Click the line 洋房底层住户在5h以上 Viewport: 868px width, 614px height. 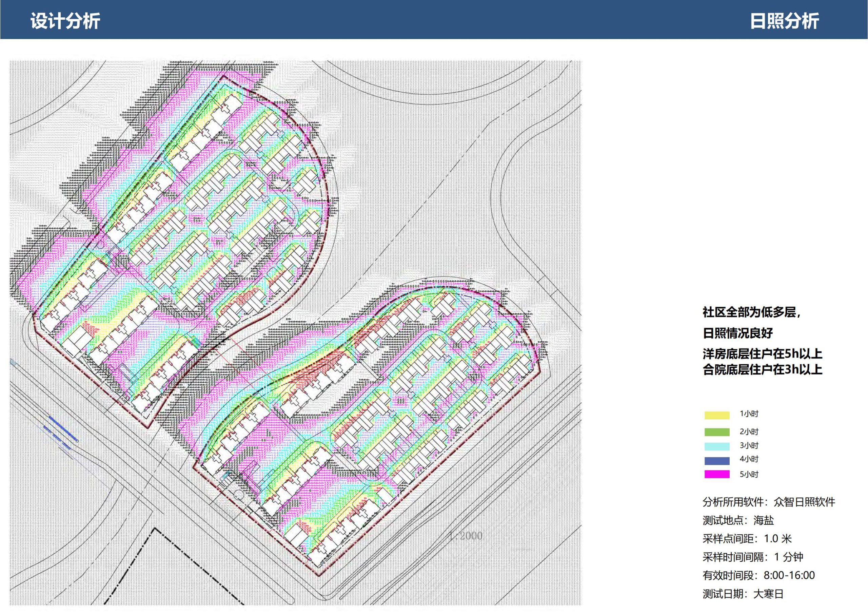coord(763,354)
